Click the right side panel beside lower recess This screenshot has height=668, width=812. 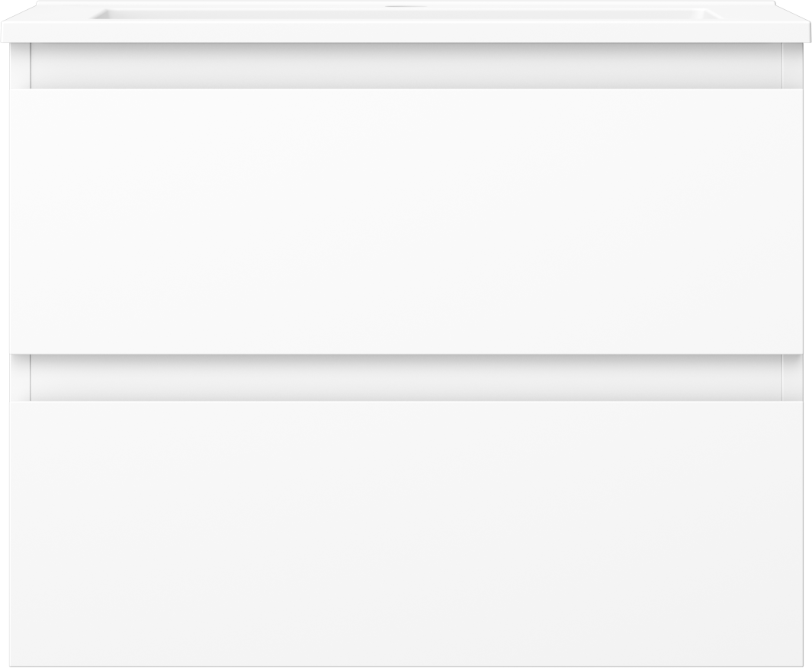792,377
